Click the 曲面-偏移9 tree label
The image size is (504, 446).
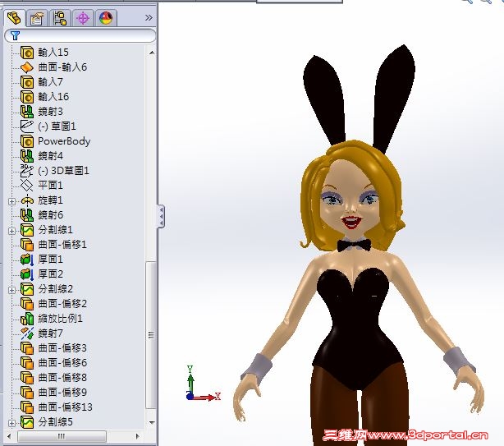[62, 393]
